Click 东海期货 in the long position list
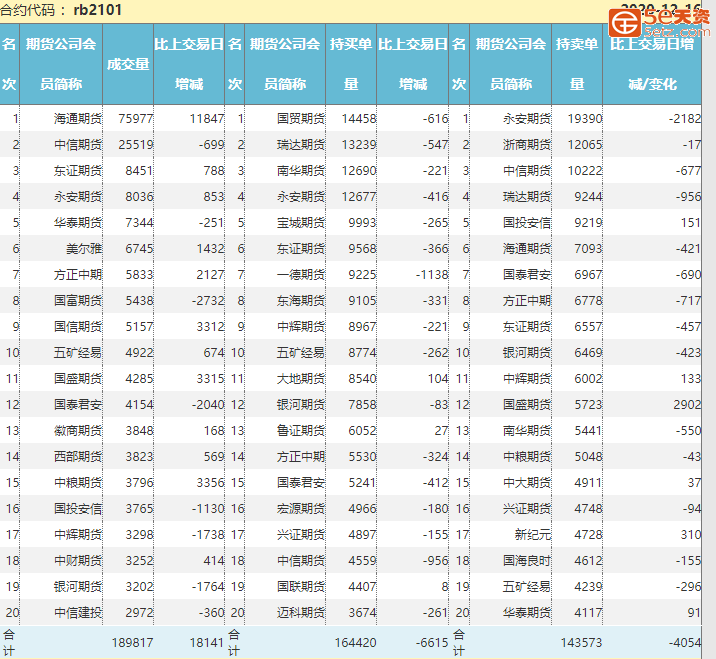The width and height of the screenshot is (716, 659). coord(301,301)
